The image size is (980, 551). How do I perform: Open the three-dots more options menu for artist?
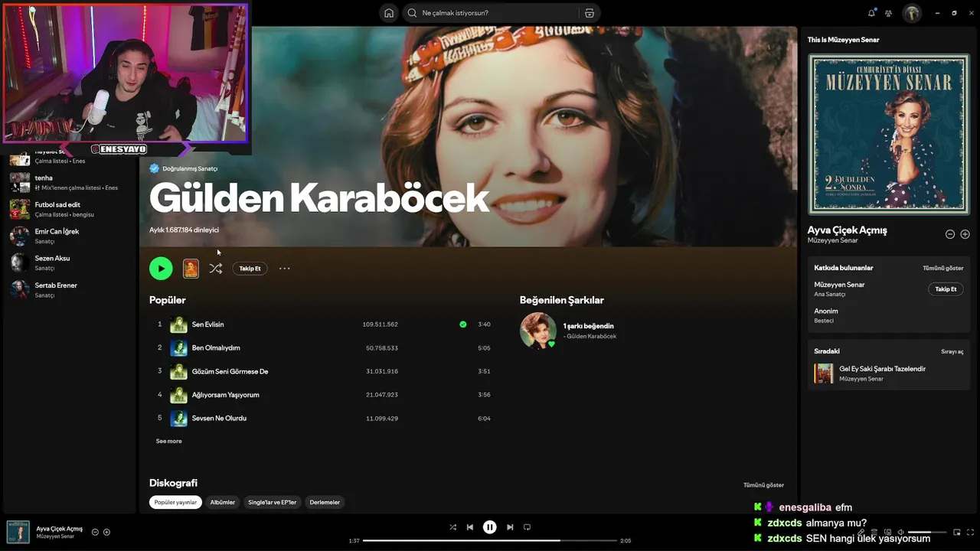tap(285, 269)
